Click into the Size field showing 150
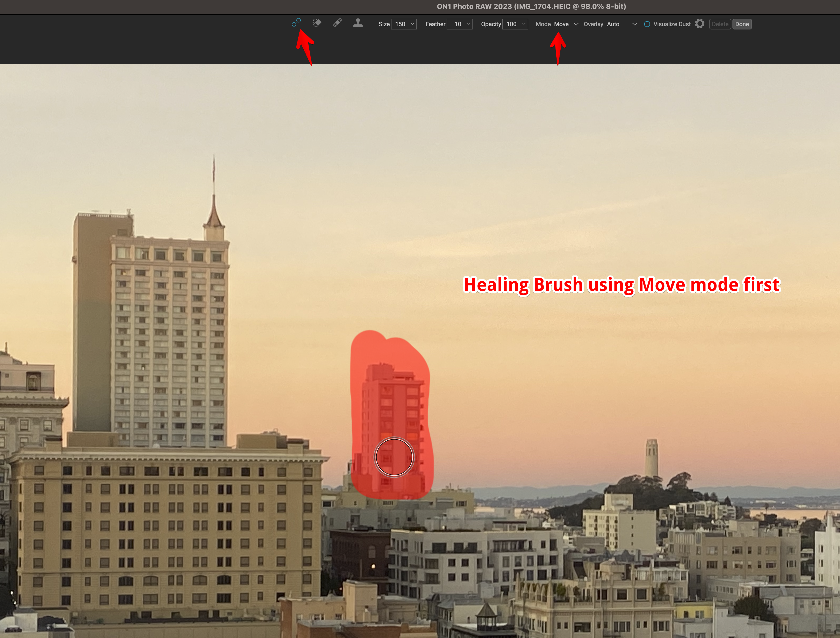Image resolution: width=840 pixels, height=638 pixels. 400,24
